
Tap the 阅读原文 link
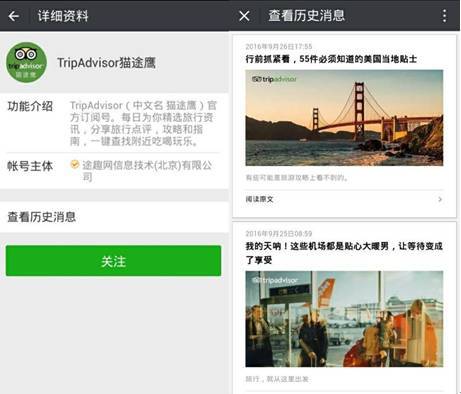[x=259, y=199]
